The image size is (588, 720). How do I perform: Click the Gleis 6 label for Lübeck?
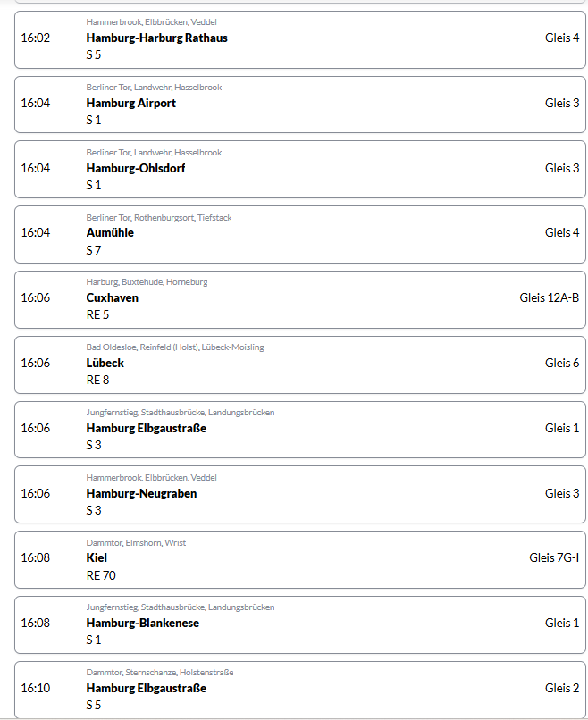coord(562,363)
